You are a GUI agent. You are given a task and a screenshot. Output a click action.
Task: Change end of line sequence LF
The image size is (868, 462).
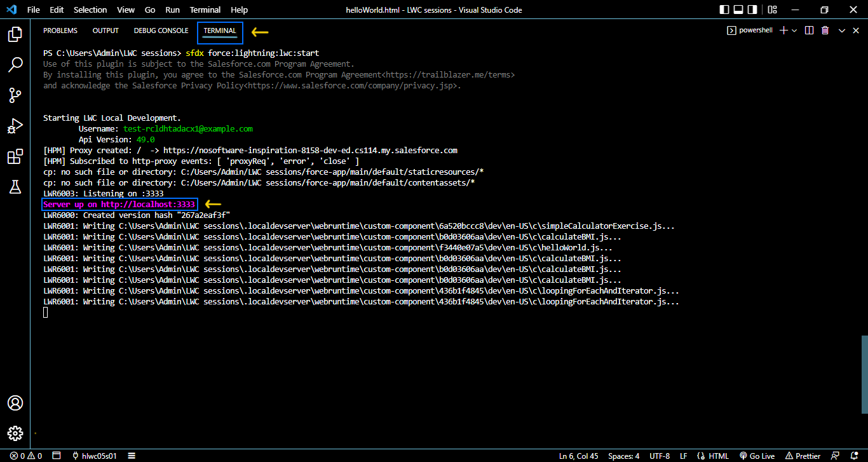click(684, 456)
